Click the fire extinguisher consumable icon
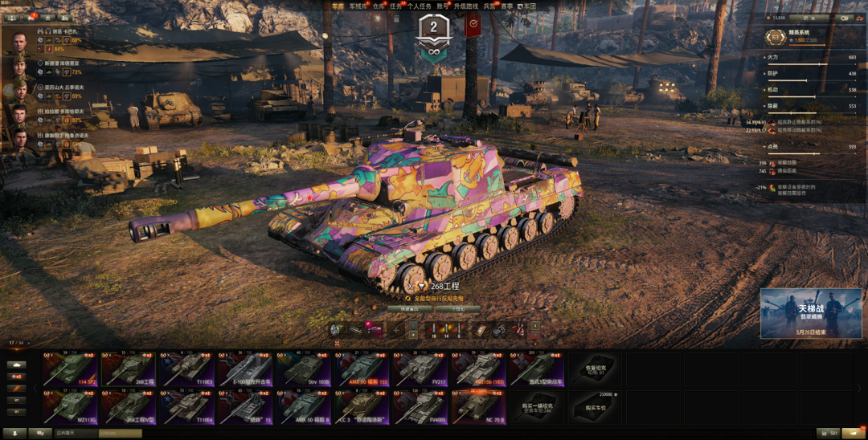 point(518,330)
